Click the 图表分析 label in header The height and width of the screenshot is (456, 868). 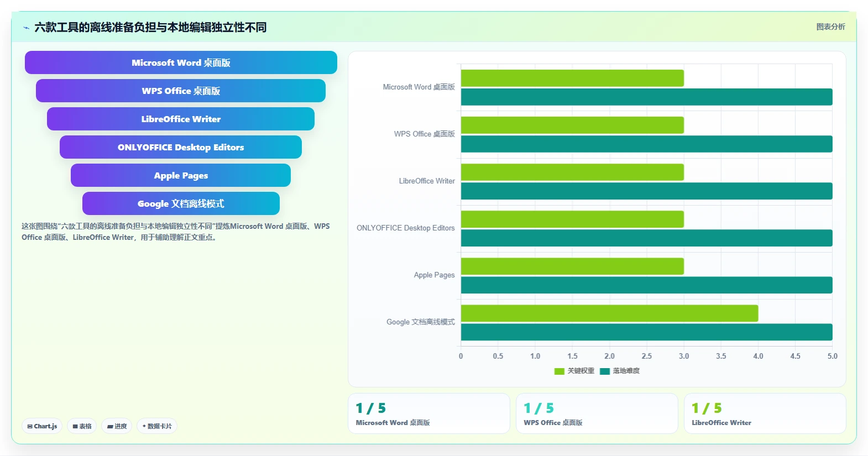point(830,27)
